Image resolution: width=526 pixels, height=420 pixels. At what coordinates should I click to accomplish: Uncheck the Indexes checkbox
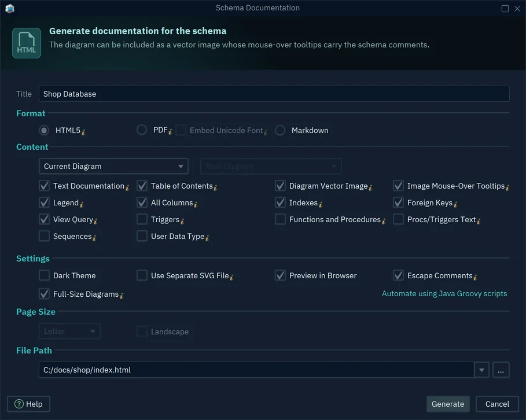[280, 202]
